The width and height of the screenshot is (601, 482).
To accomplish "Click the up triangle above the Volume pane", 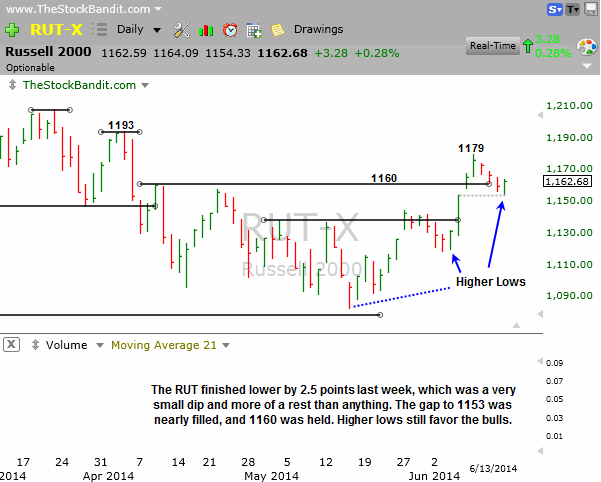I will pyautogui.click(x=517, y=325).
